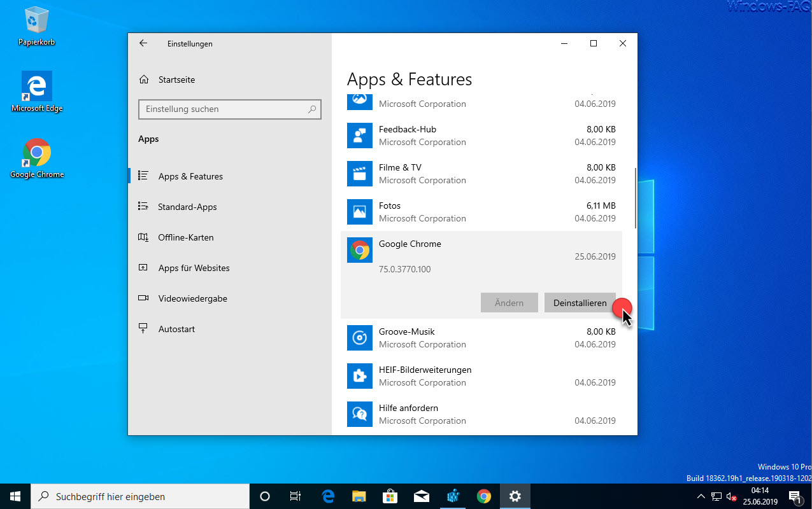
Task: Select Hilfe anfordern entry name
Action: click(x=408, y=408)
